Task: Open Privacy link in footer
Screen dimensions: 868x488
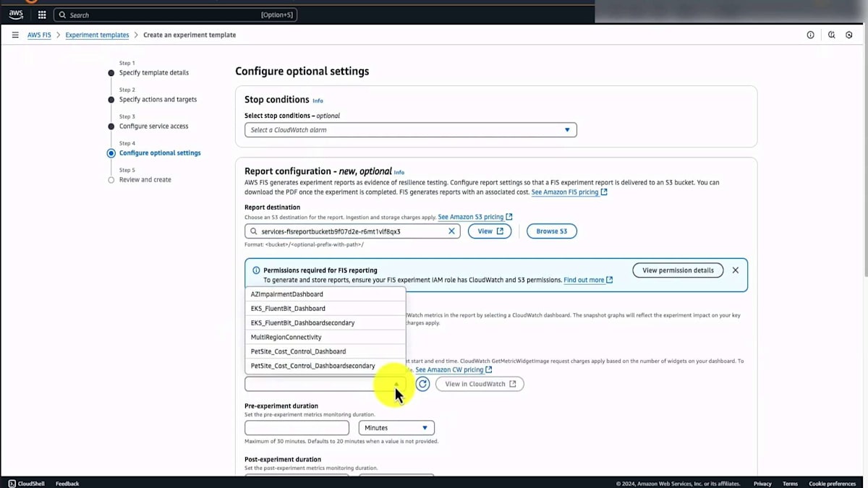Action: coord(762,484)
